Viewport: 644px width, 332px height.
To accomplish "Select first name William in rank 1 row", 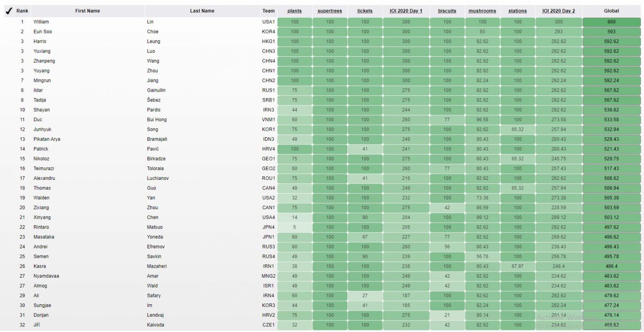I will (41, 22).
